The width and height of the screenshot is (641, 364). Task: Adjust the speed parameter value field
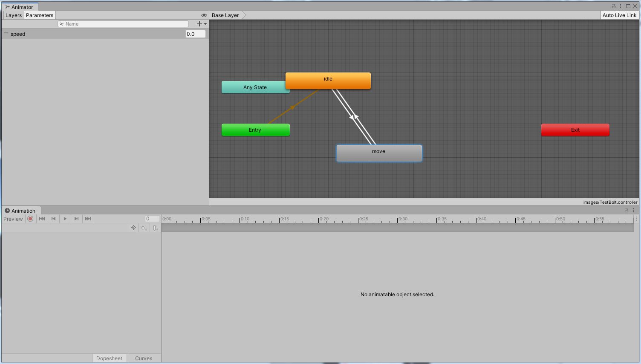(x=195, y=34)
